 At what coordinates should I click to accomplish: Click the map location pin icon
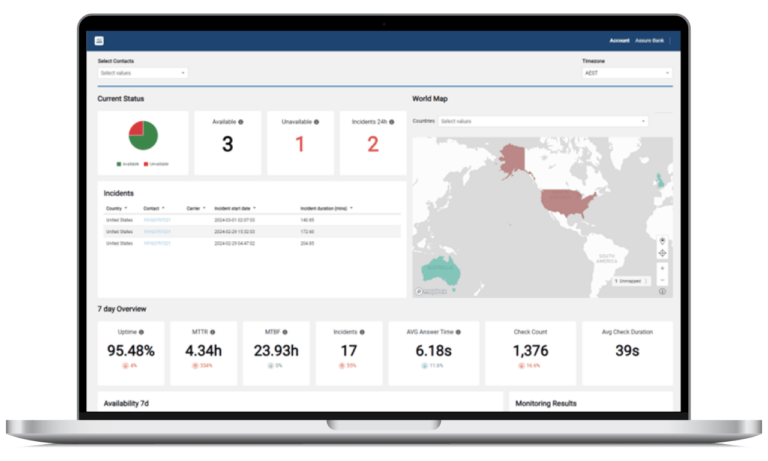pyautogui.click(x=662, y=241)
